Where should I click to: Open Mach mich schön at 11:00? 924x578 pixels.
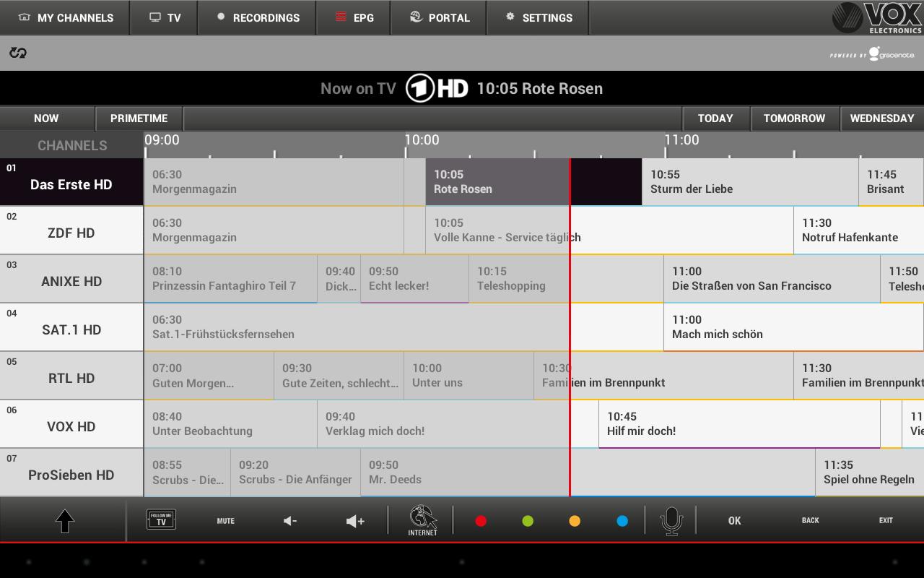tap(793, 327)
